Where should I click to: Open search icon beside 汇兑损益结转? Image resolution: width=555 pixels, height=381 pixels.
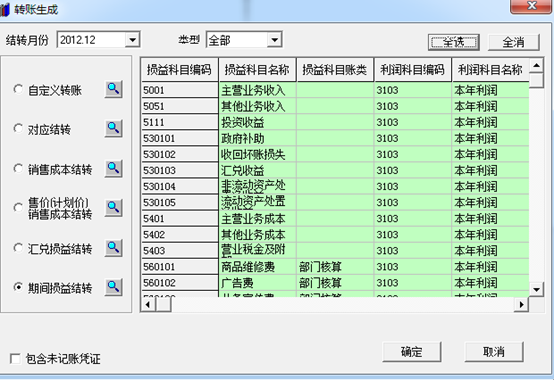(114, 248)
